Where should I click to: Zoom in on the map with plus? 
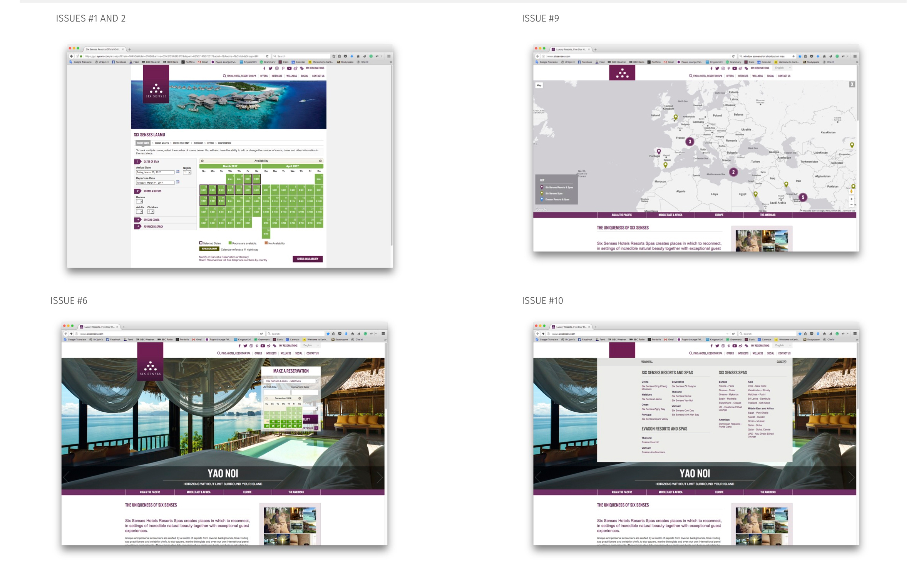[851, 199]
